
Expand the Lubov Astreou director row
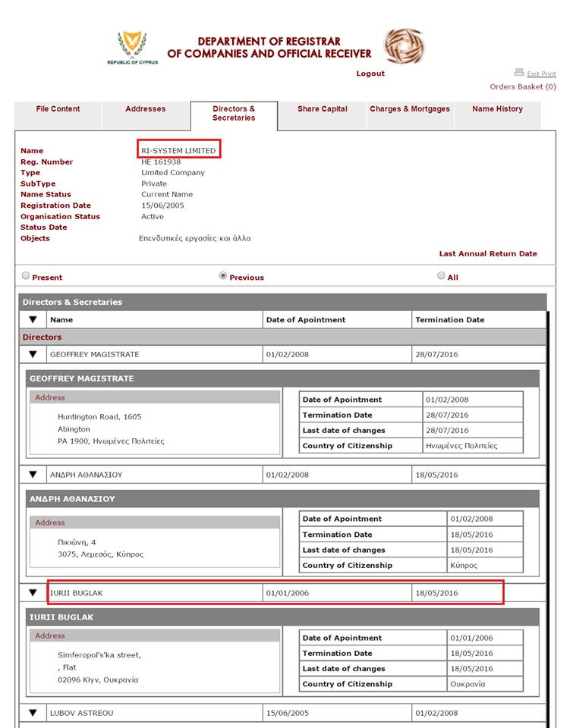coord(33,713)
